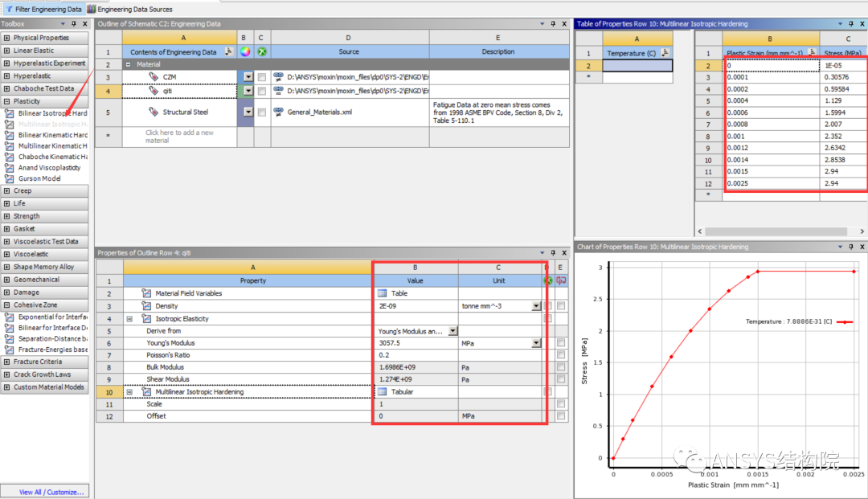Click sort icon beside Contents of Engineering Data
868x499 pixels.
[228, 51]
